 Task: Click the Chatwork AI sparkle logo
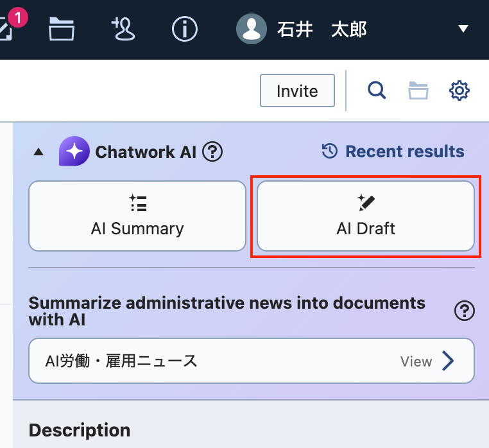pyautogui.click(x=74, y=151)
